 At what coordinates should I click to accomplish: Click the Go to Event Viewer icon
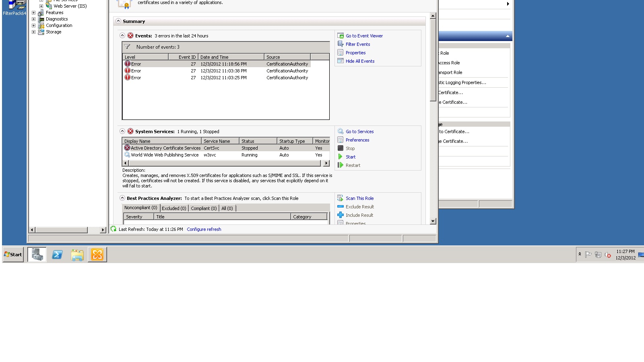[341, 36]
